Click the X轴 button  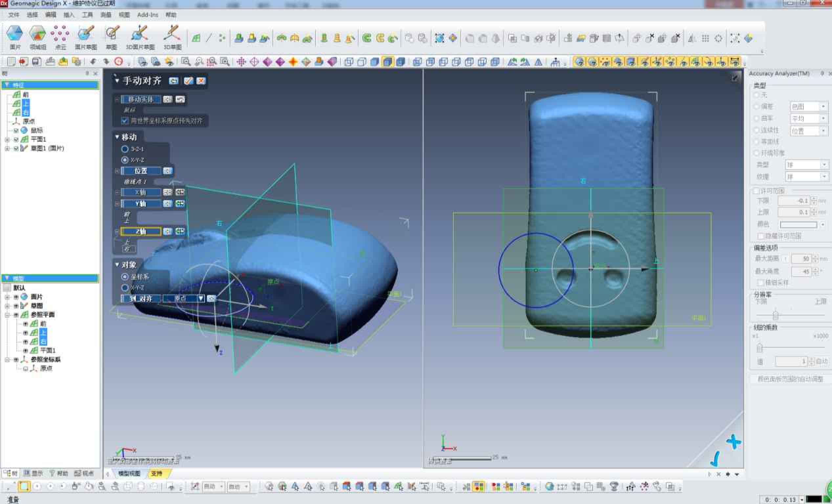point(141,192)
